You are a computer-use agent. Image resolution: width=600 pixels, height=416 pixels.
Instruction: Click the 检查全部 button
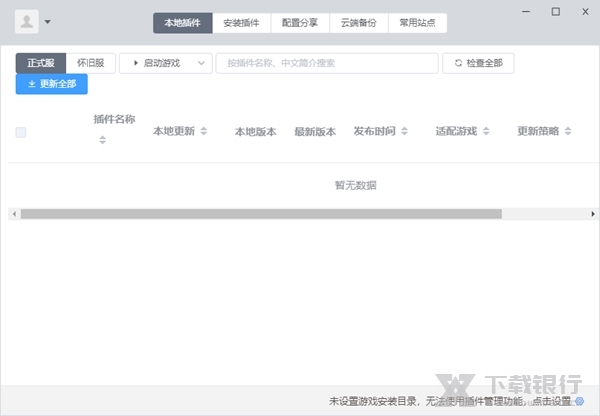[478, 63]
